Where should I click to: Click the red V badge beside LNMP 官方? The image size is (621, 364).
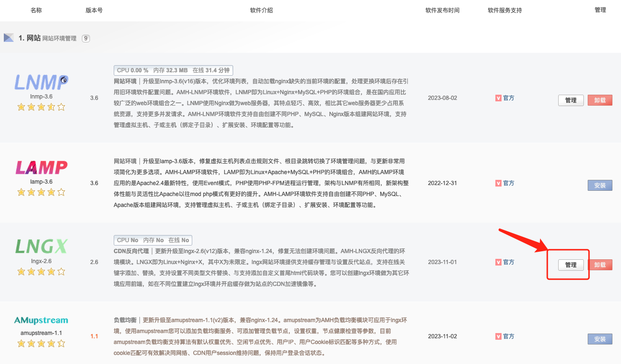(498, 98)
